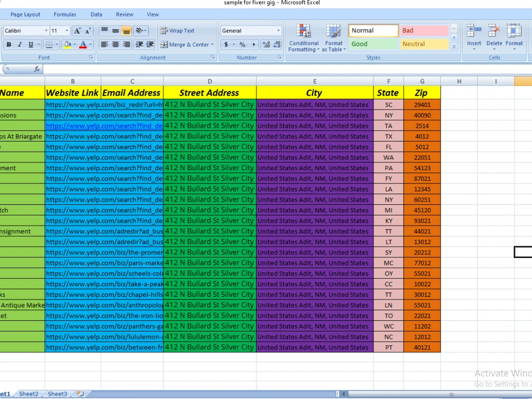This screenshot has height=399, width=532.
Task: Increase indent icon
Action: (x=149, y=45)
